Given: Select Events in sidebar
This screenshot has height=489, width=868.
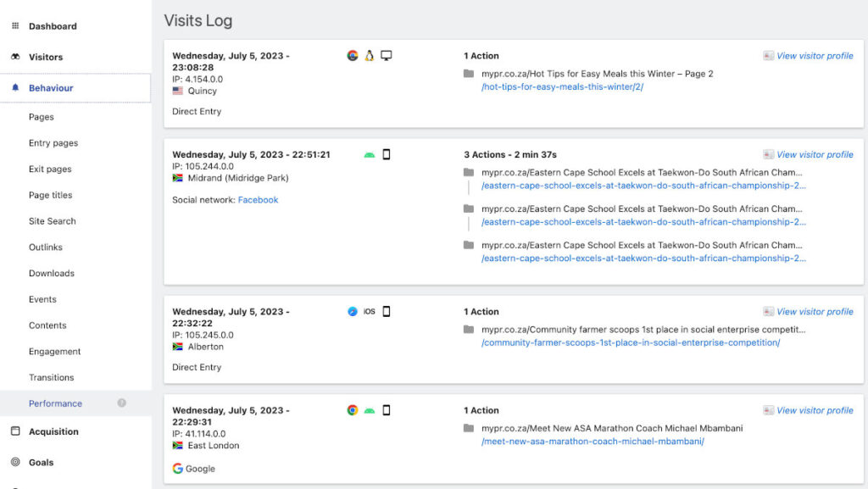Looking at the screenshot, I should (x=42, y=298).
